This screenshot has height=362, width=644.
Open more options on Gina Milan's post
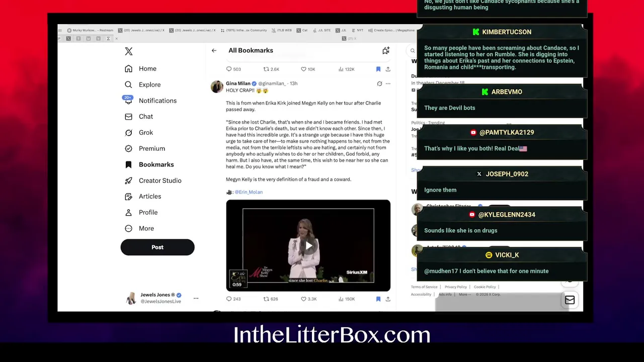(x=388, y=83)
